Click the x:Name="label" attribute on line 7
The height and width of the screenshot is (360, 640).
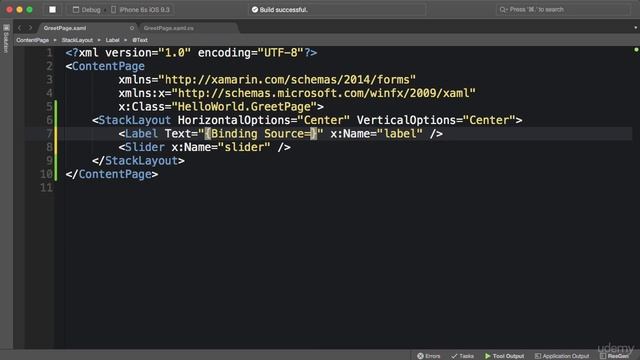(377, 133)
